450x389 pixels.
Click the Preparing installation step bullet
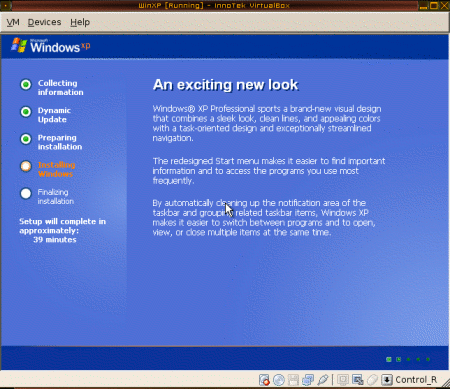coord(26,139)
